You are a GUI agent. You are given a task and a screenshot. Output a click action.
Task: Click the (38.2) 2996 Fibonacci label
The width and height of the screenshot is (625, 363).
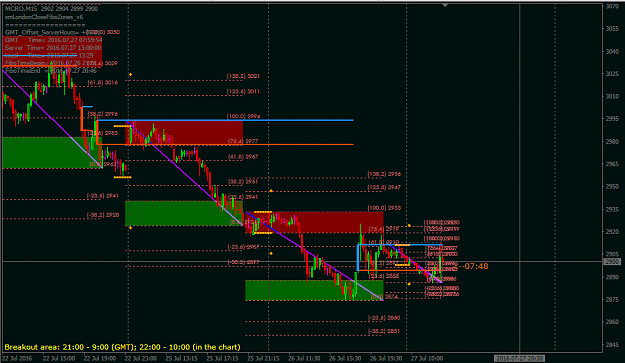click(x=103, y=114)
